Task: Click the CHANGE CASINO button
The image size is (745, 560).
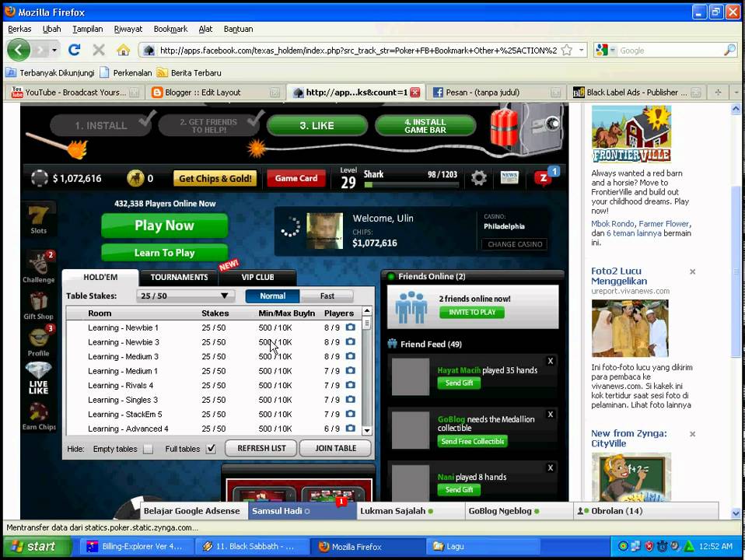Action: pyautogui.click(x=515, y=244)
